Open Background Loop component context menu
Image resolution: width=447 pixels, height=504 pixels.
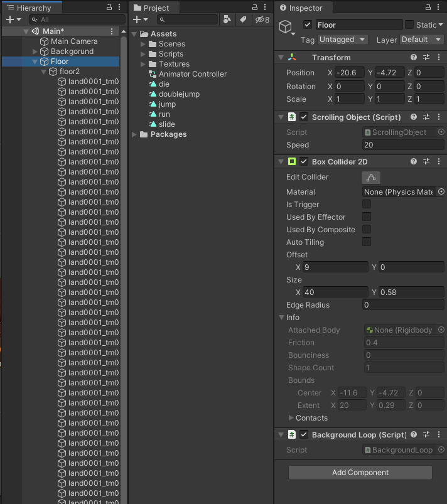pyautogui.click(x=439, y=434)
